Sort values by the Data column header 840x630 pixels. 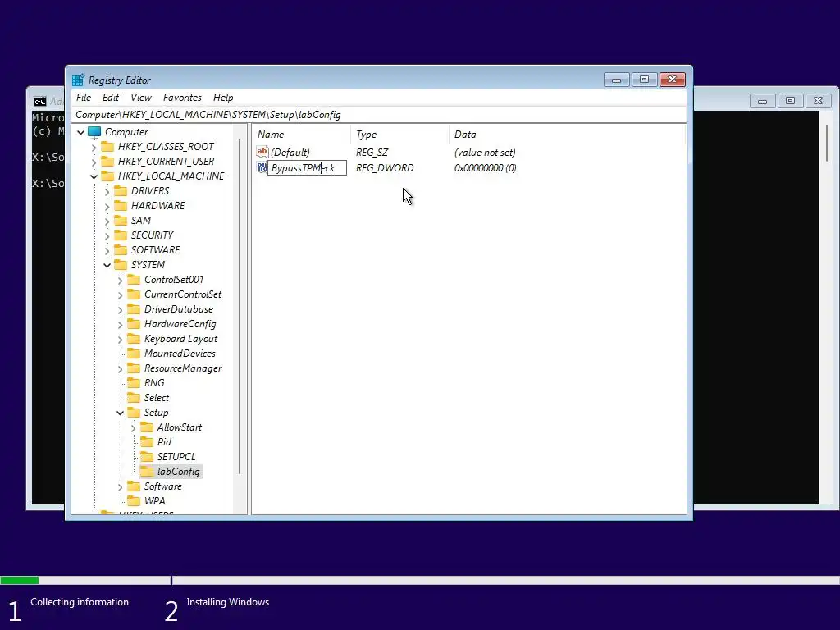[567, 135]
